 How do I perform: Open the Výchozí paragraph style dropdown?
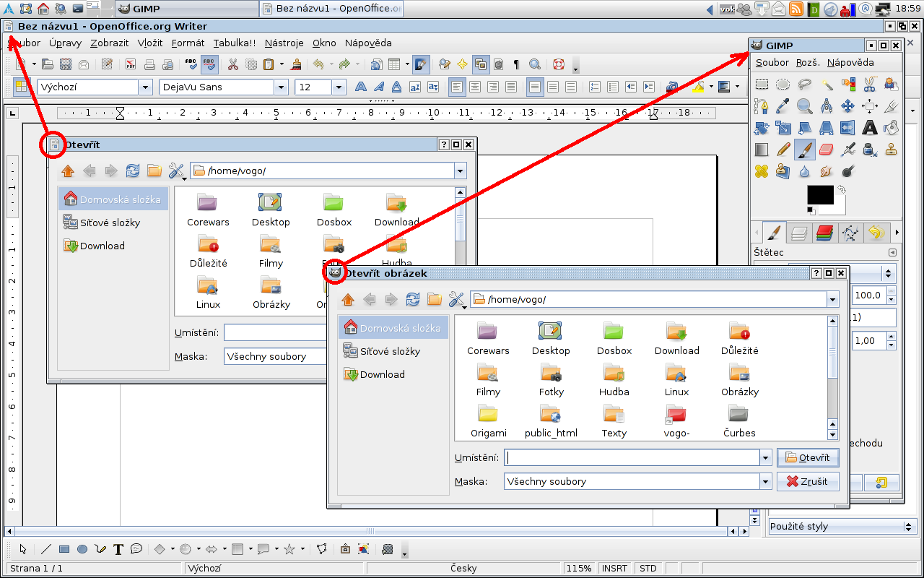[x=146, y=87]
